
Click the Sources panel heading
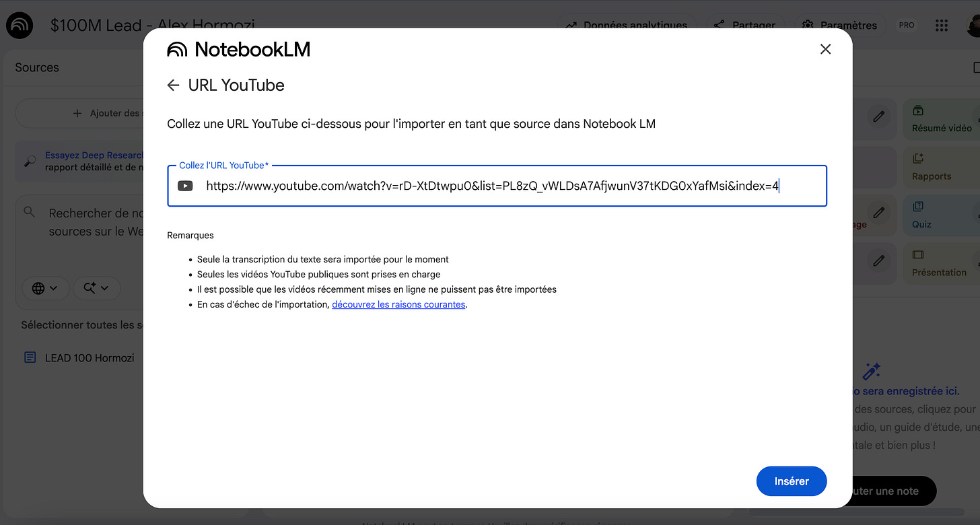click(x=37, y=67)
